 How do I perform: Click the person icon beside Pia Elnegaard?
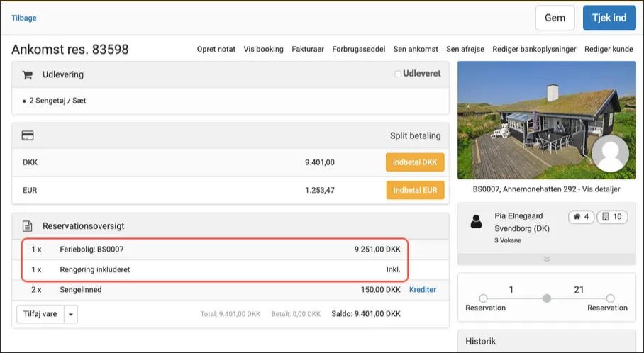coord(477,222)
